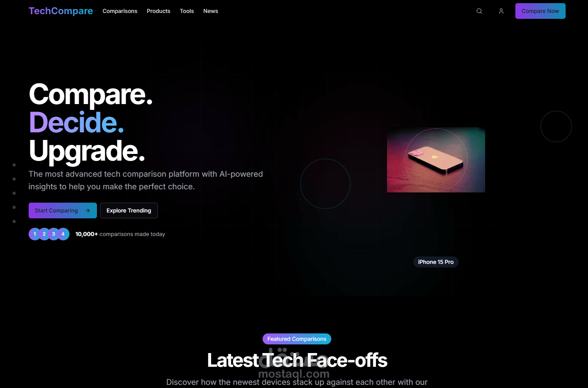Click the Featured Comparisons badge

(297, 339)
